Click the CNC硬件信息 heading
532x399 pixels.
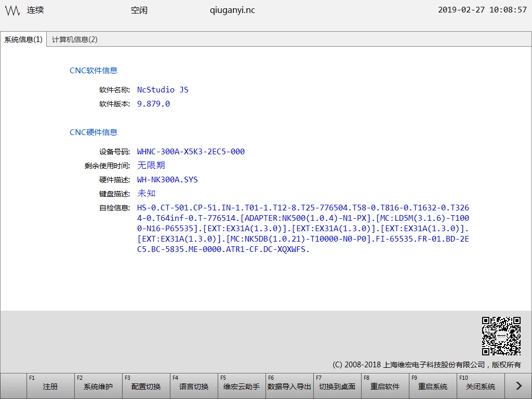(x=94, y=132)
